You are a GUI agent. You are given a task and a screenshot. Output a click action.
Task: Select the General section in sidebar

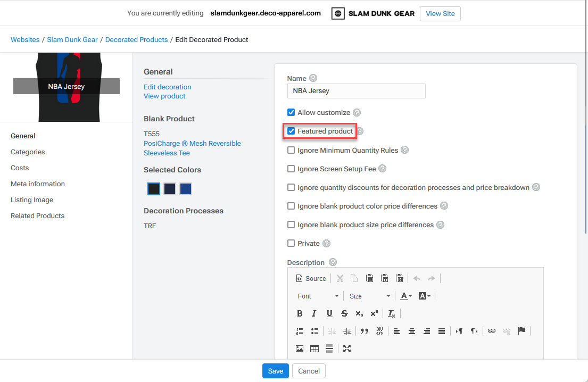tap(23, 136)
